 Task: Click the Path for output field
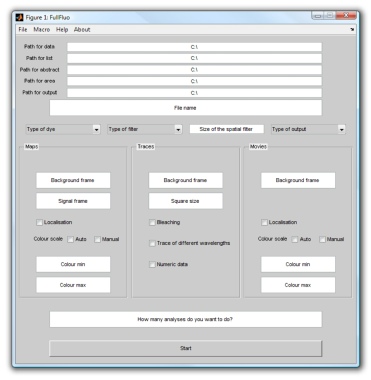[x=194, y=93]
